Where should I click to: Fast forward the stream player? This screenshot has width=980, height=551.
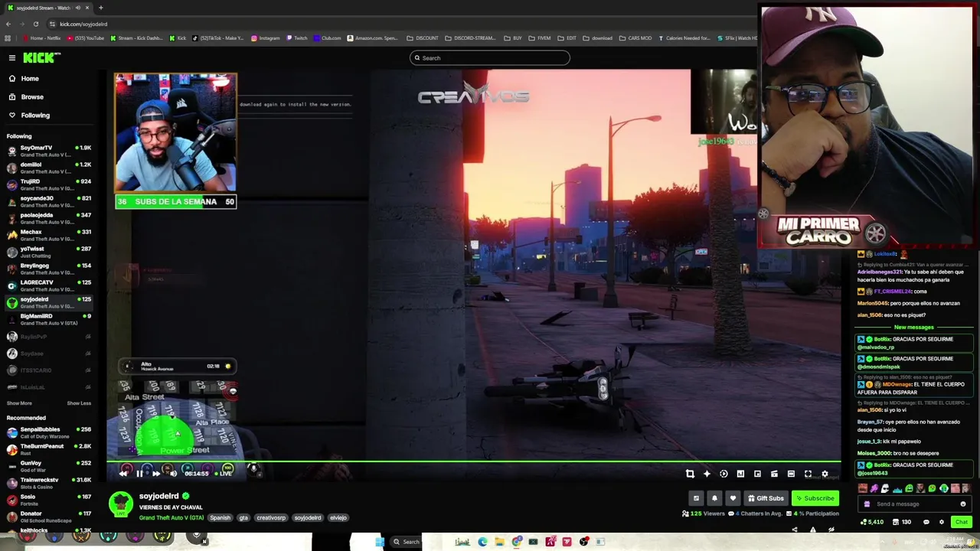156,474
